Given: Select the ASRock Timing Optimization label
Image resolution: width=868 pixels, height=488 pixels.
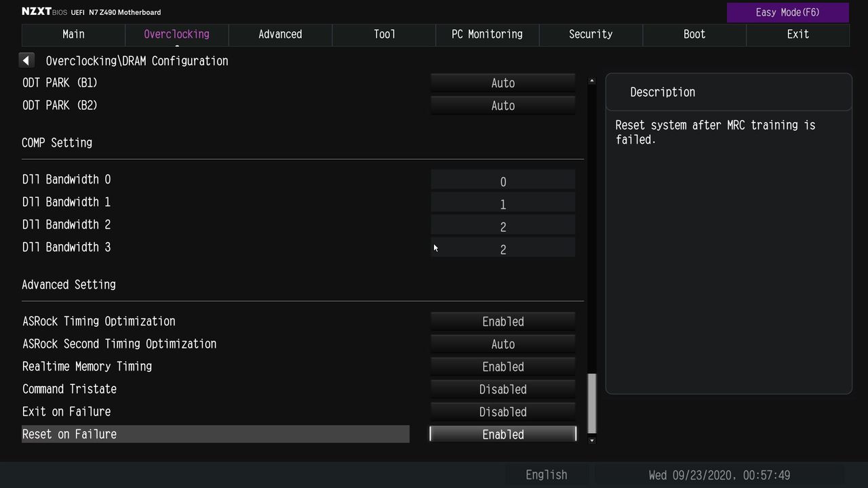Looking at the screenshot, I should (99, 321).
